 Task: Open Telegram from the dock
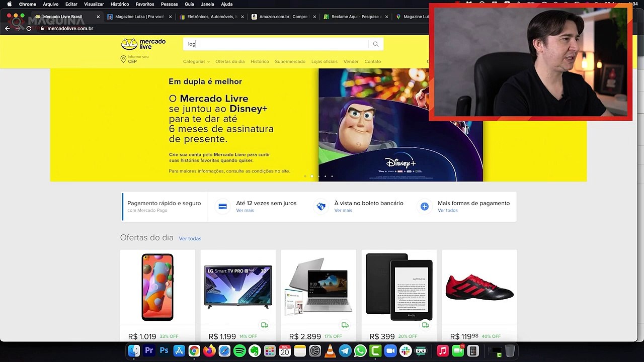coord(345,351)
